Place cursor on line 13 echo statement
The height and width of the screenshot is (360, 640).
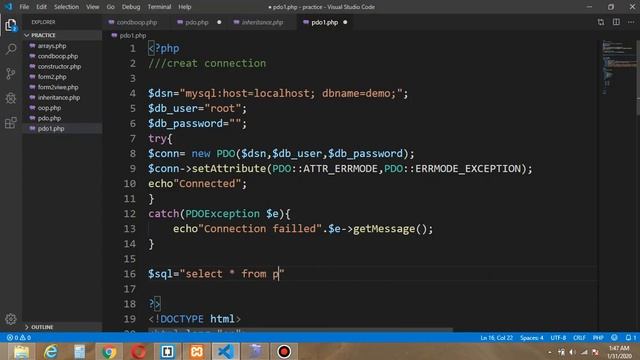point(303,229)
